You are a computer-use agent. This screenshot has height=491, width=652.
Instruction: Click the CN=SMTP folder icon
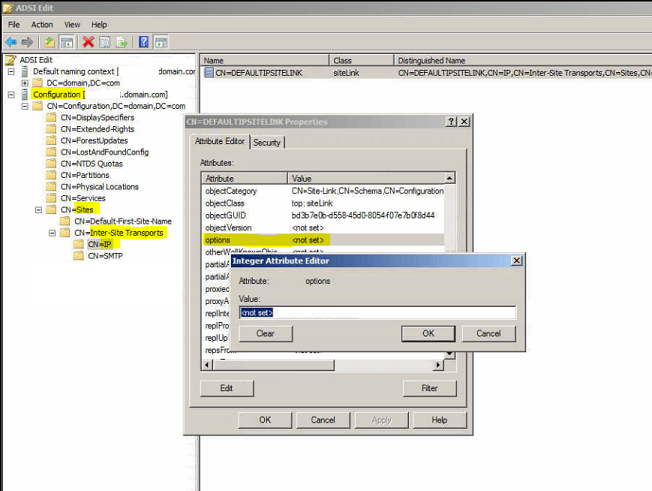78,256
